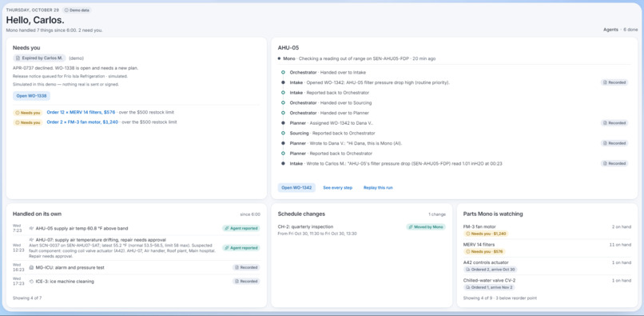644x316 pixels.
Task: Click Needs you $576 badge in Parts card
Action: click(x=484, y=251)
